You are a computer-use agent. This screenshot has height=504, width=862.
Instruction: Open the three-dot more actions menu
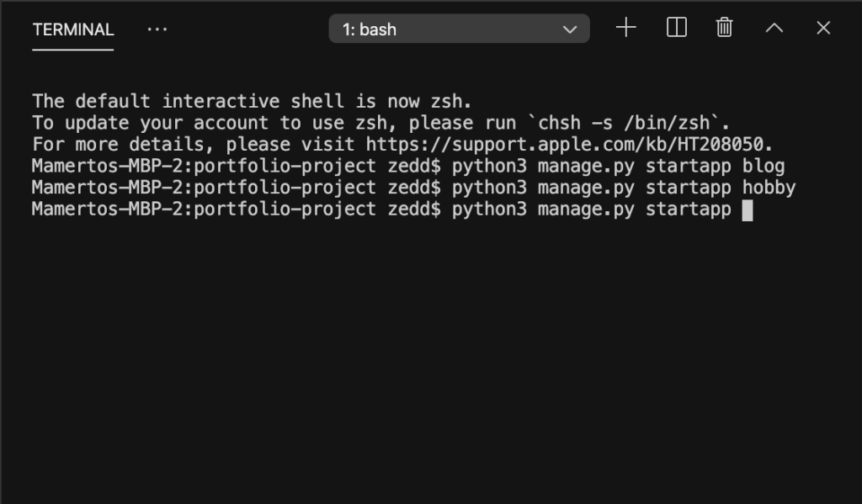157,29
